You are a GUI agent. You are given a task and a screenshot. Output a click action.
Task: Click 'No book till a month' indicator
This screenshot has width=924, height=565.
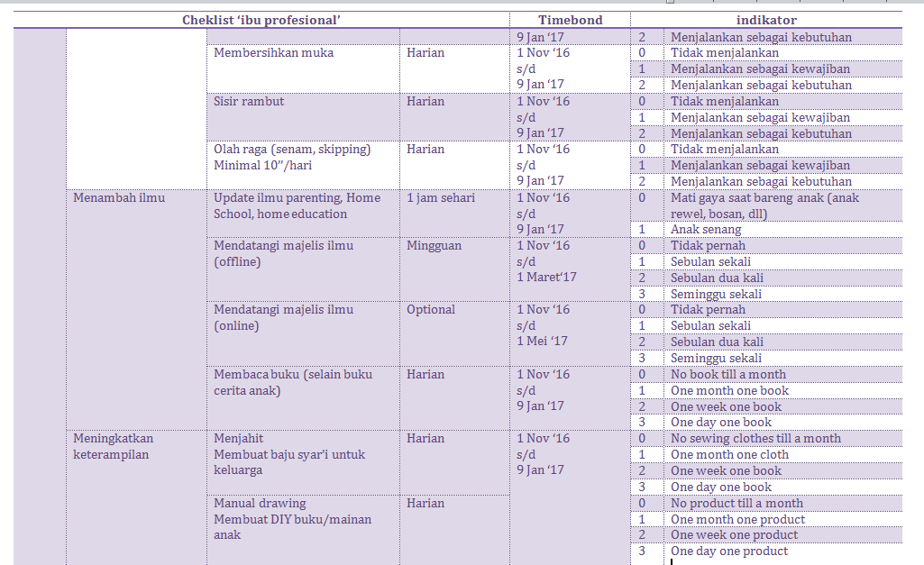coord(728,375)
